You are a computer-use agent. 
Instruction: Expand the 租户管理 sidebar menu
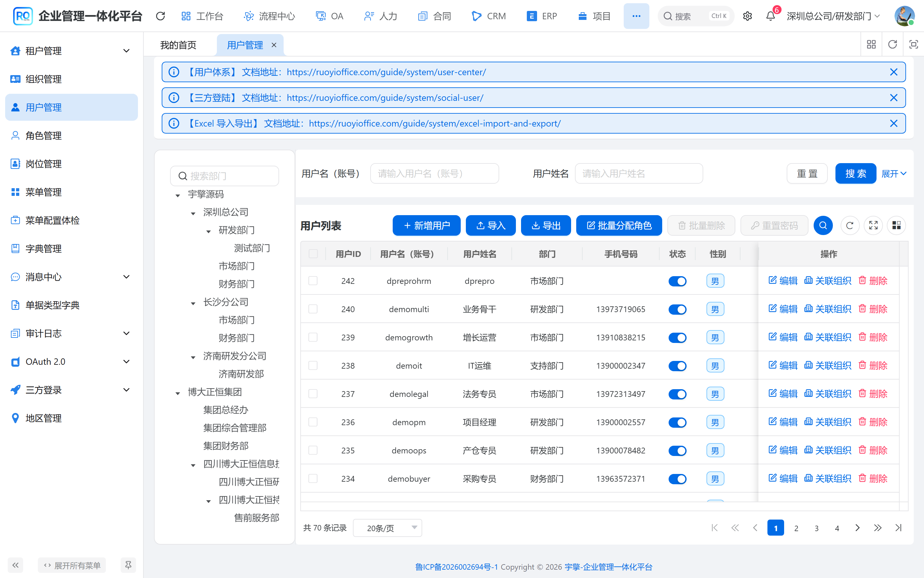click(x=72, y=51)
